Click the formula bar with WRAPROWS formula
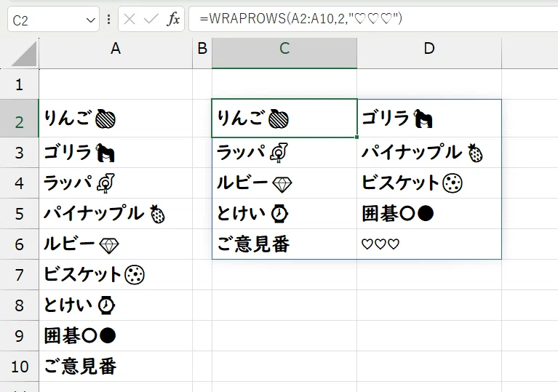This screenshot has height=392, width=558. pyautogui.click(x=373, y=19)
